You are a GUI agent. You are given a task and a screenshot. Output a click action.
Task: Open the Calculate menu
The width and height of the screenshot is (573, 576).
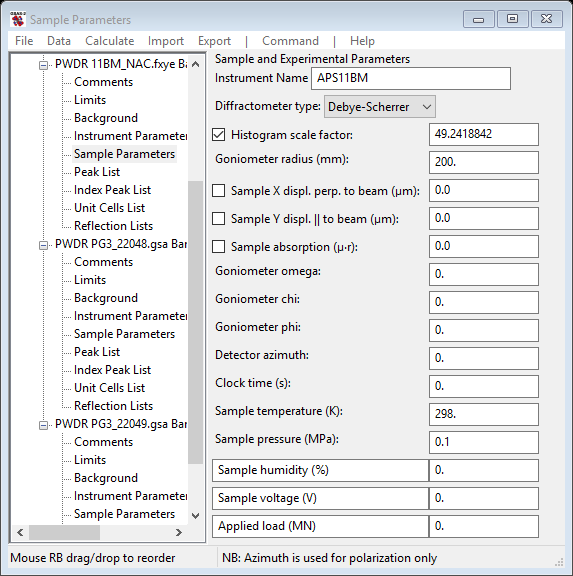tap(109, 41)
